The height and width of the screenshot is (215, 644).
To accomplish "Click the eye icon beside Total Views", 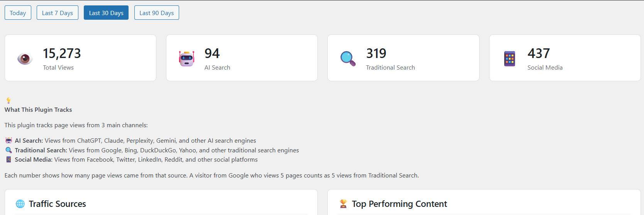I will tap(25, 58).
